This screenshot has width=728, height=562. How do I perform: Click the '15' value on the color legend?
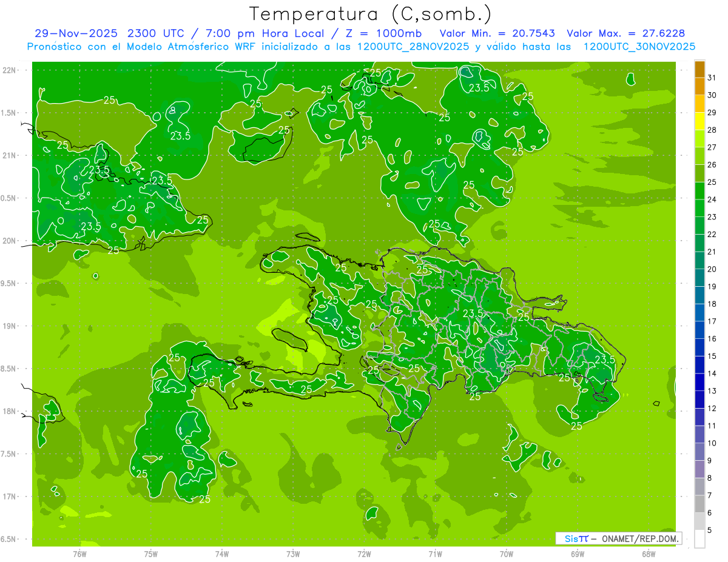712,356
